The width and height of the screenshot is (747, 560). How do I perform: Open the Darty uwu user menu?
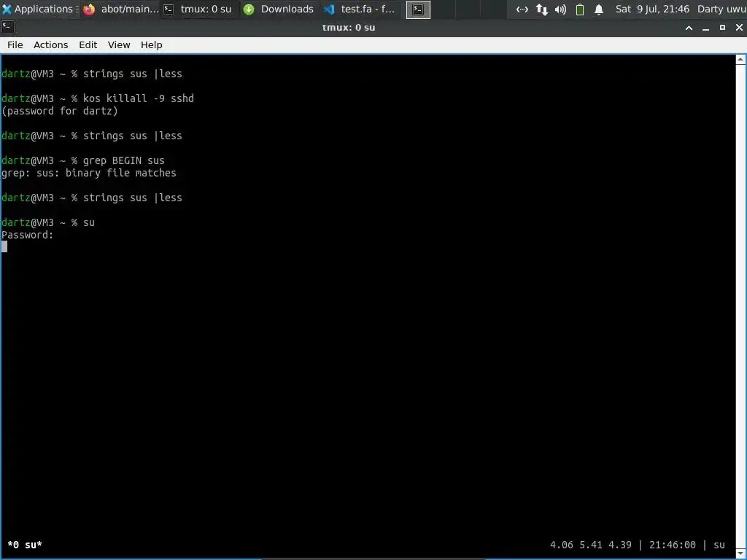(721, 9)
